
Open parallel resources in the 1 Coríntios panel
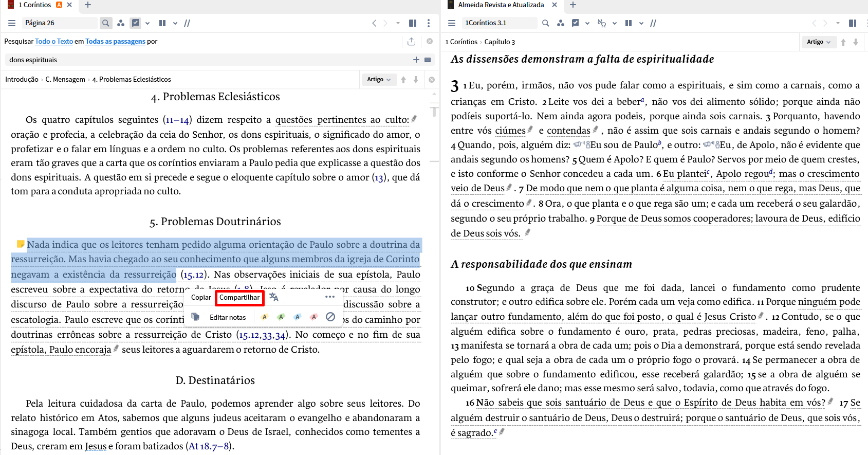[121, 23]
